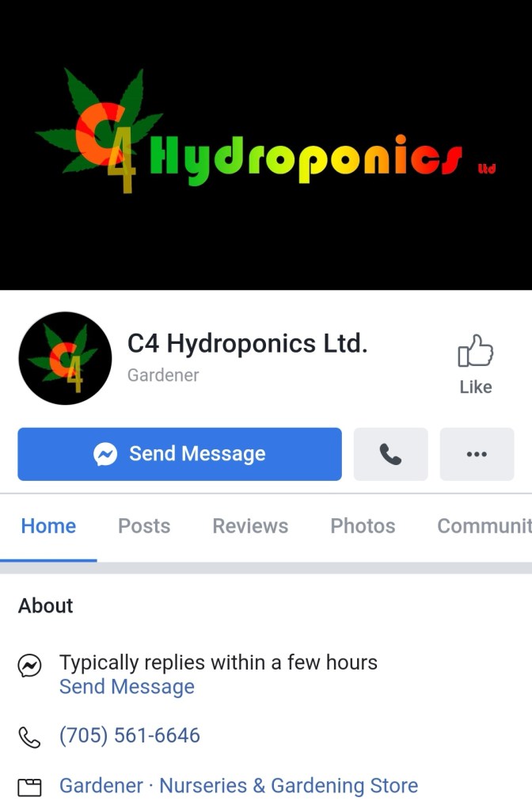Open the Gardener category link

point(101,786)
